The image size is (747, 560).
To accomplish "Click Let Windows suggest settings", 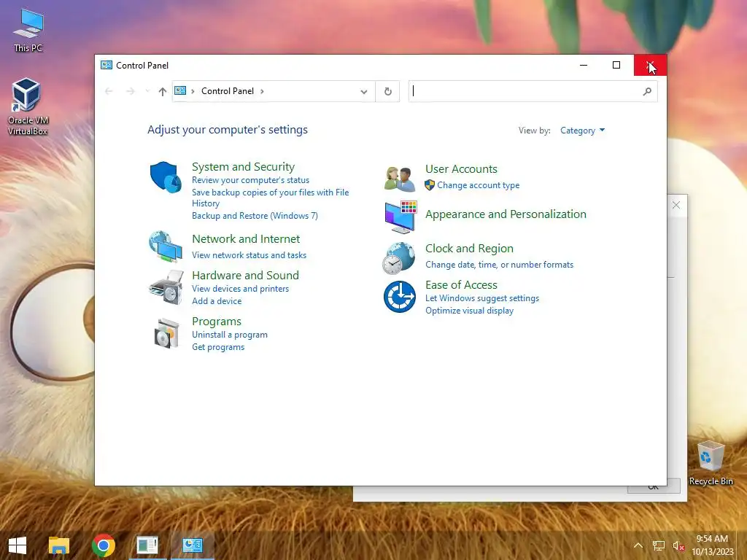I will [x=482, y=298].
